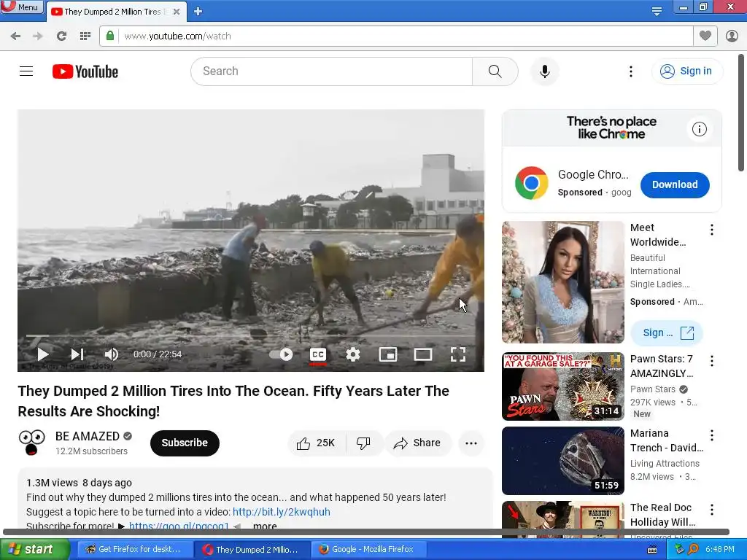The width and height of the screenshot is (747, 560).
Task: Open options for Mariana Trench video
Action: 712,435
